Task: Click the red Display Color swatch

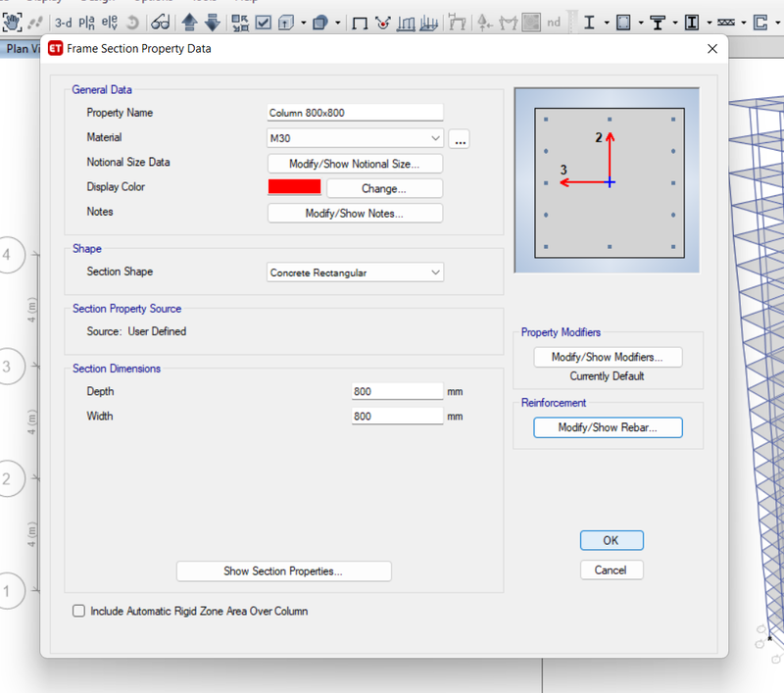Action: pyautogui.click(x=295, y=186)
